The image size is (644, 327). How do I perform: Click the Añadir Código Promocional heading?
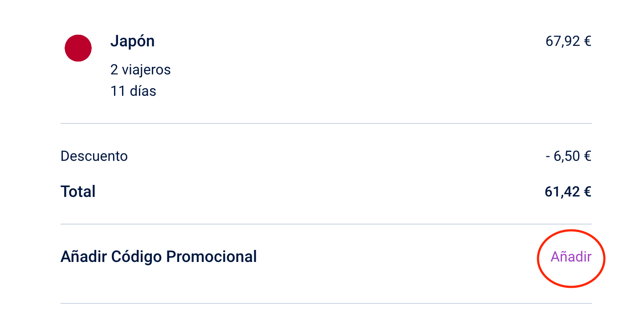(x=159, y=257)
